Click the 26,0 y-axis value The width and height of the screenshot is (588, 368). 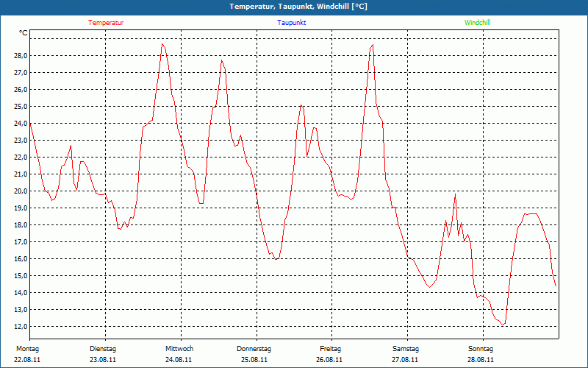(x=21, y=89)
